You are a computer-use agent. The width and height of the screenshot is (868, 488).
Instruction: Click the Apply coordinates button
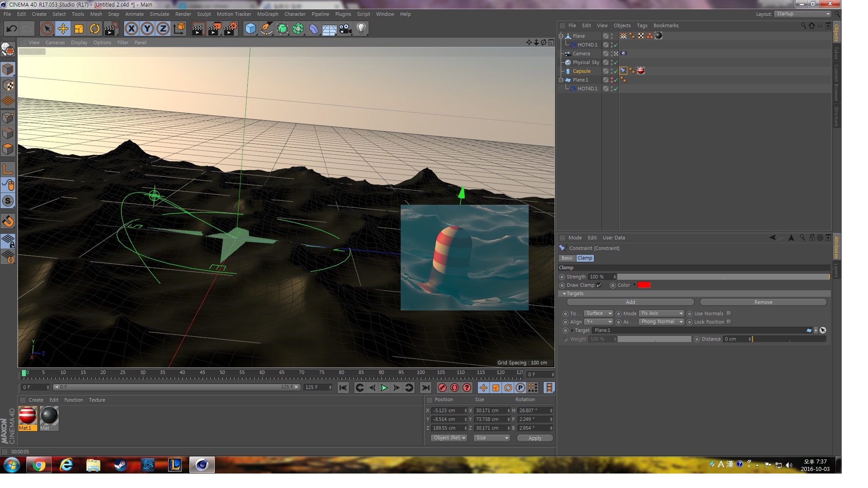(535, 438)
